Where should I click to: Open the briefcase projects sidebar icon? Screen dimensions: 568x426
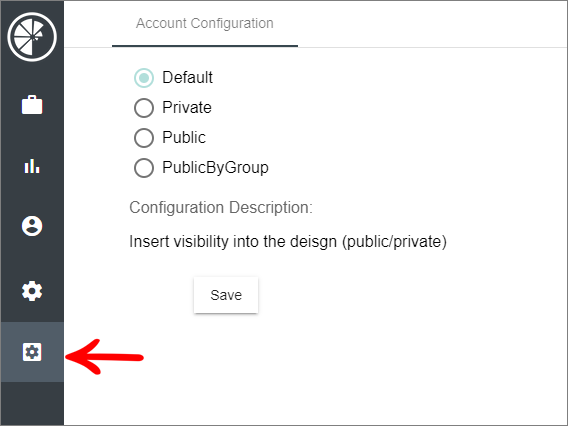32,105
